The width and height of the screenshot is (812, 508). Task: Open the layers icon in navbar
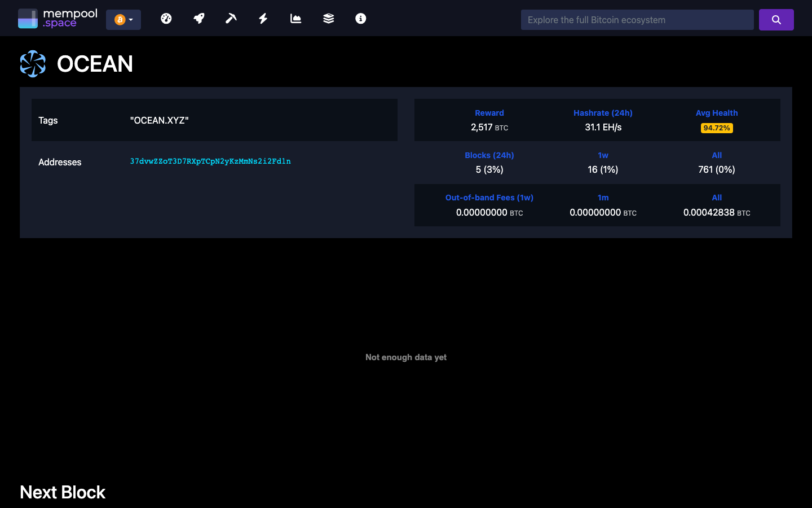point(328,18)
